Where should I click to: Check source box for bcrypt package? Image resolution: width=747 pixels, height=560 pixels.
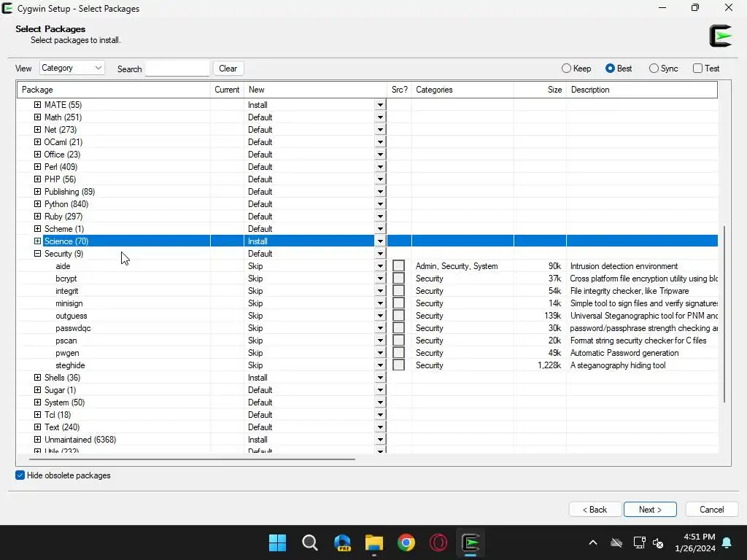[399, 278]
